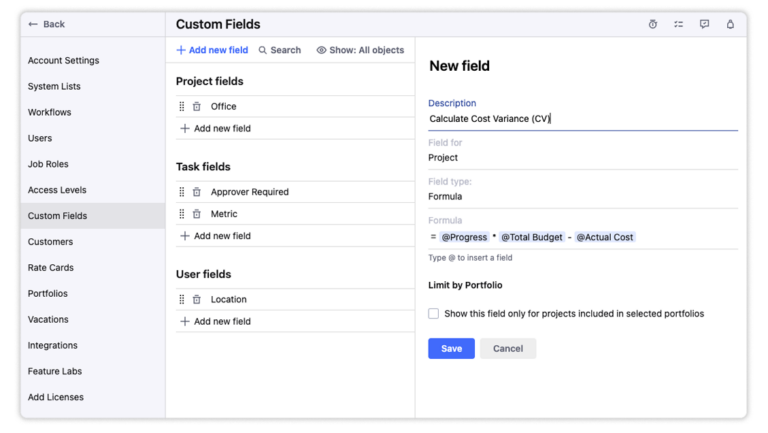Click the timer icon in header
This screenshot has width=768, height=433.
653,24
